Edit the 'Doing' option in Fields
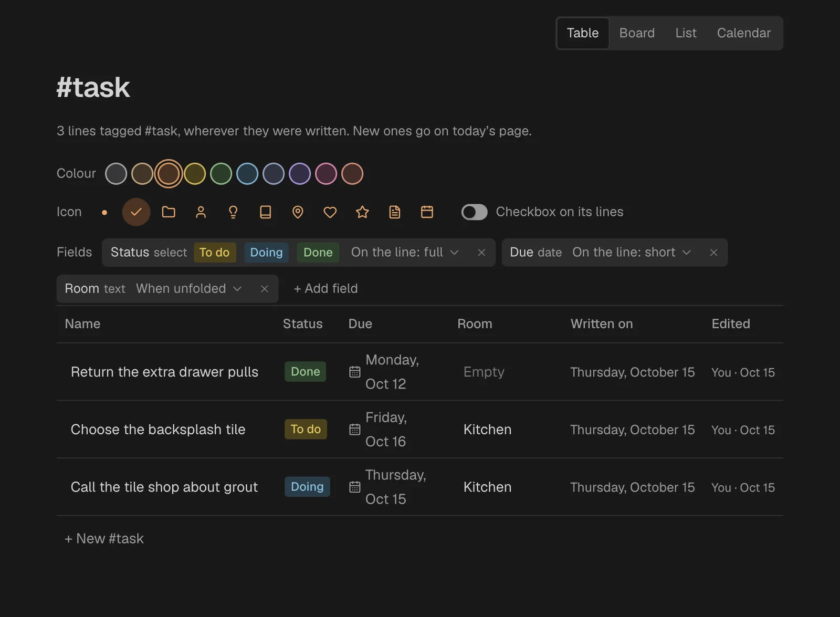 click(266, 253)
